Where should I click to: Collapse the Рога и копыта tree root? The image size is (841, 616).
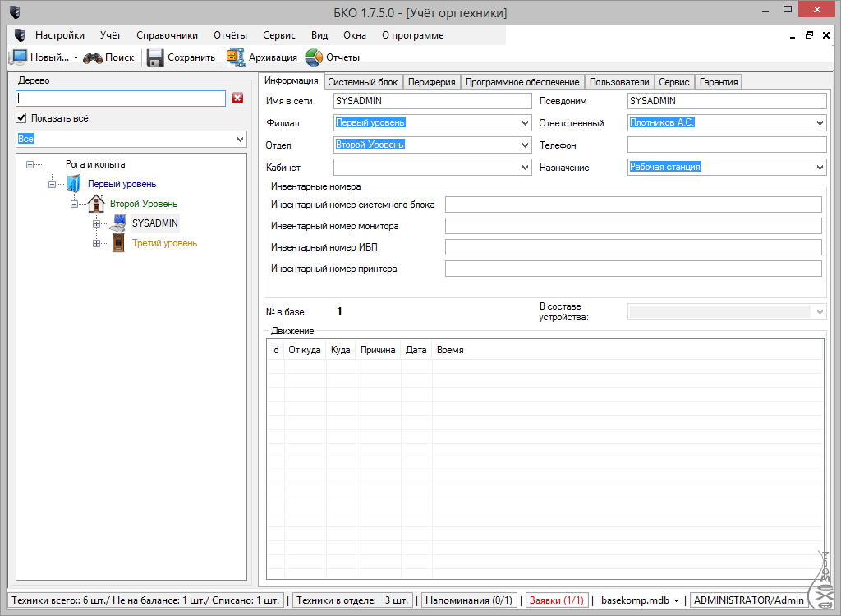point(30,164)
